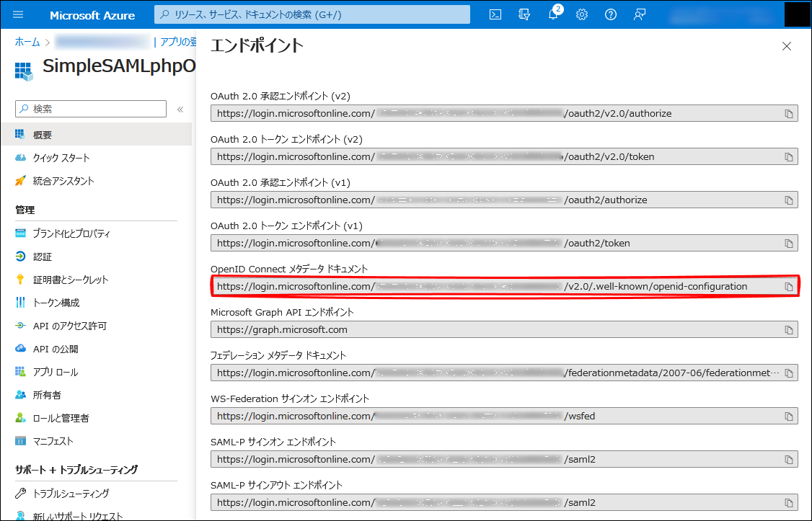This screenshot has width=812, height=521.
Task: Click the ホーム breadcrumb link
Action: pos(27,43)
